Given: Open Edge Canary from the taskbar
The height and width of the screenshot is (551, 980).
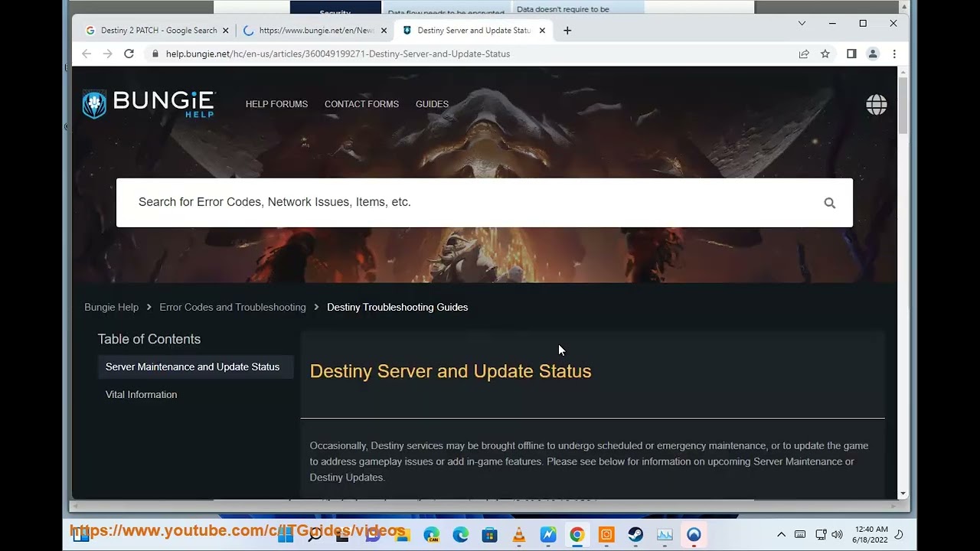Looking at the screenshot, I should (432, 535).
